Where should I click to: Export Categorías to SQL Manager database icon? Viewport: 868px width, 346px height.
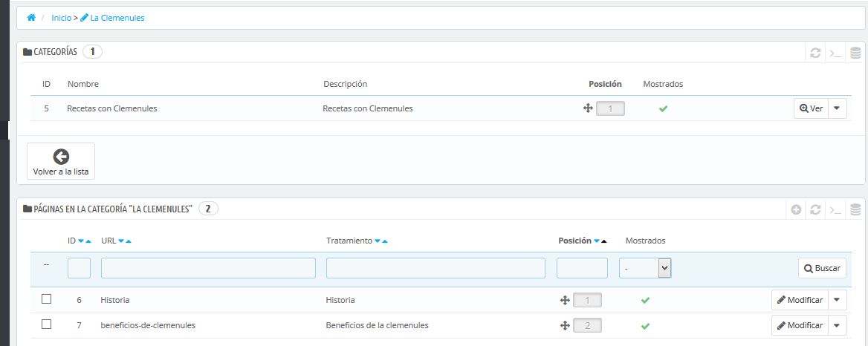(855, 53)
